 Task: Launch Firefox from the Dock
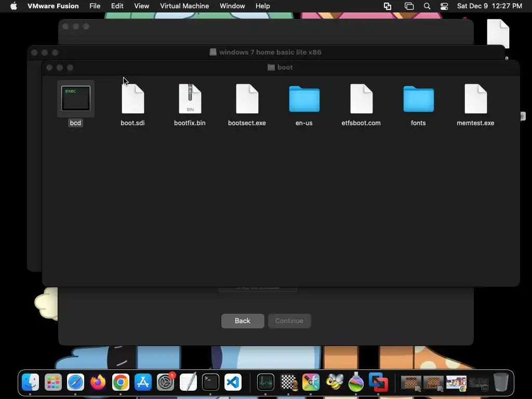click(98, 382)
